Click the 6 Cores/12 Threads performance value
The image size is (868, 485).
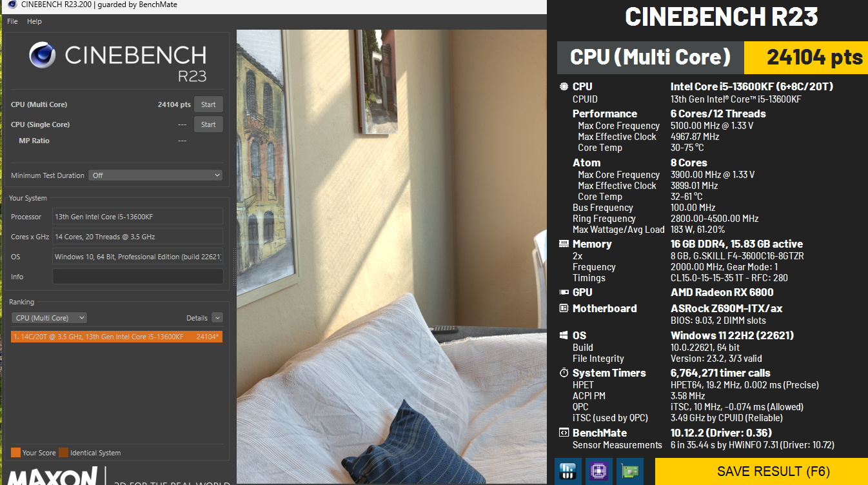click(x=718, y=114)
